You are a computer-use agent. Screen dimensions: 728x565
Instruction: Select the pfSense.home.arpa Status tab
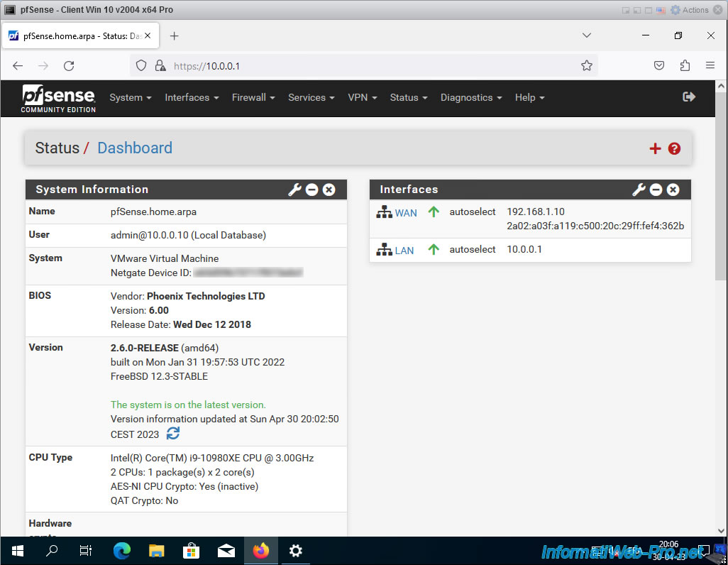pos(81,35)
